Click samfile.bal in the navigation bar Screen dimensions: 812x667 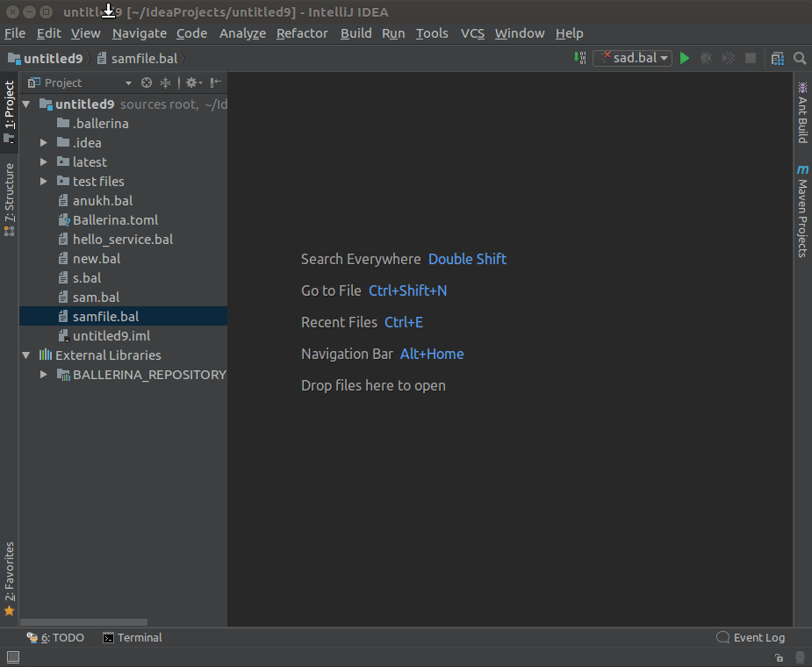tap(138, 59)
